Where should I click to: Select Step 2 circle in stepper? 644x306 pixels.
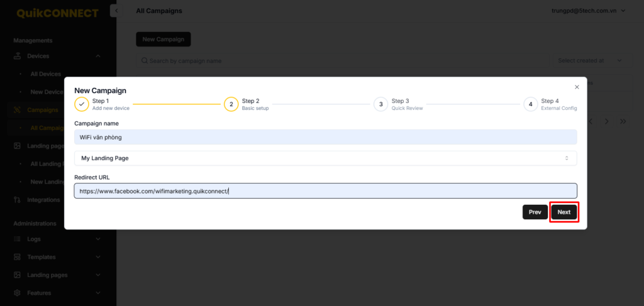click(x=231, y=104)
